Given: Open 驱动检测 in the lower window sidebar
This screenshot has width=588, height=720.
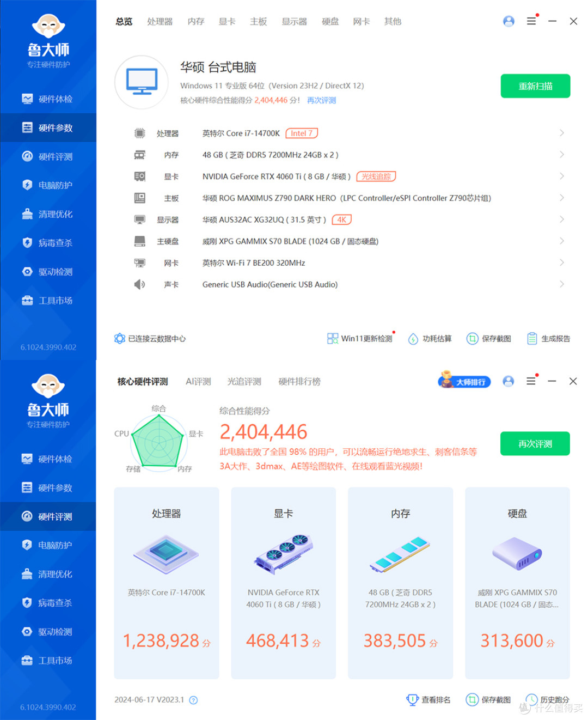Looking at the screenshot, I should pos(48,632).
